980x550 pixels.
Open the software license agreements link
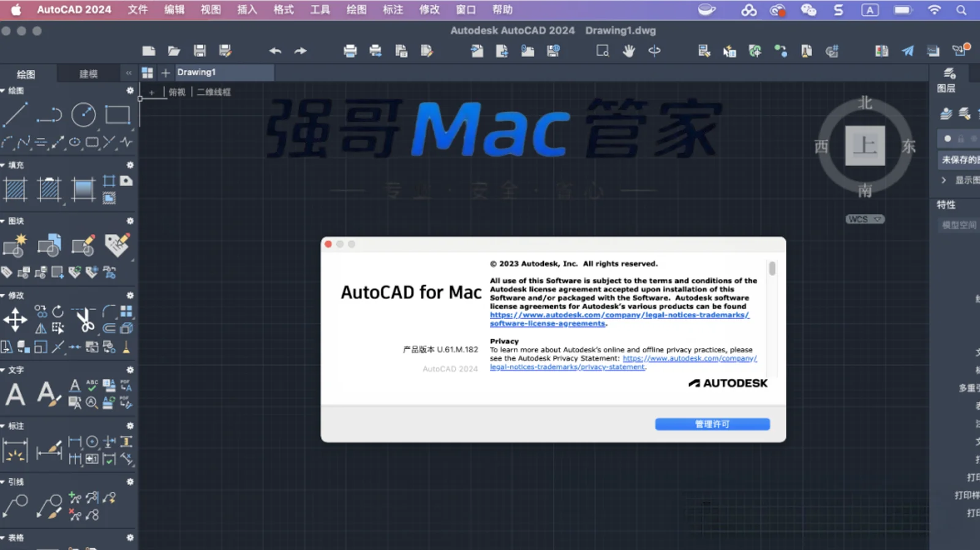[619, 319]
